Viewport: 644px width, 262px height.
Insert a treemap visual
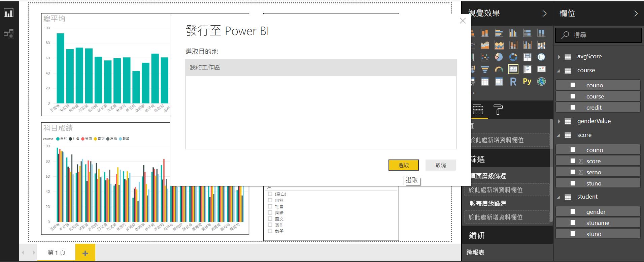point(527,57)
